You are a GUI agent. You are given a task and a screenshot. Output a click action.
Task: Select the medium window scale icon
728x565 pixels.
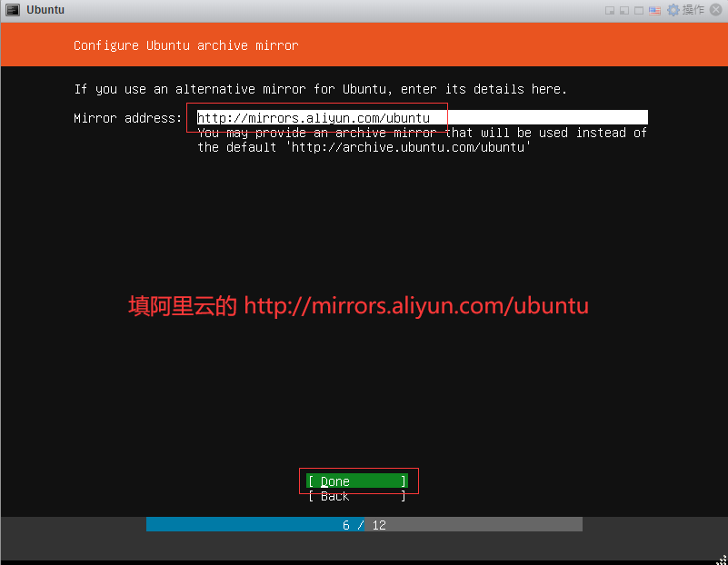(x=624, y=10)
